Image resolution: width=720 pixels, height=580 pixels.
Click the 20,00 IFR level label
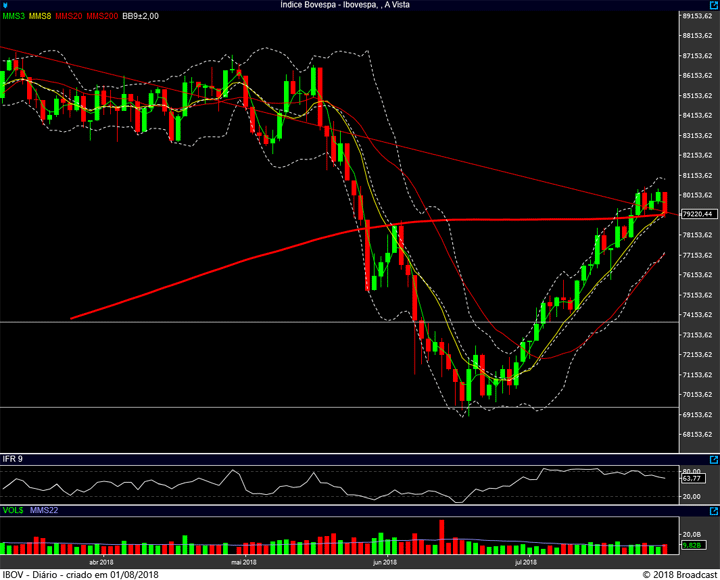[692, 496]
